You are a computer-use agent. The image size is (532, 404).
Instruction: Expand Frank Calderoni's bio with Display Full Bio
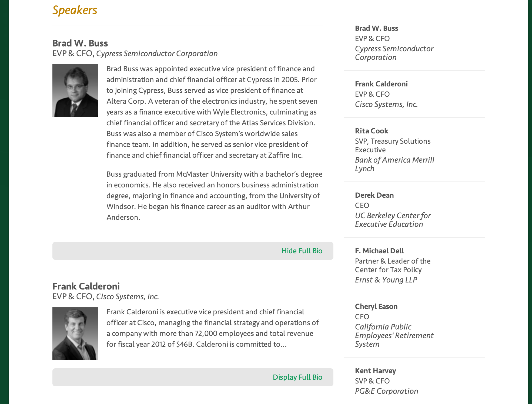297,377
